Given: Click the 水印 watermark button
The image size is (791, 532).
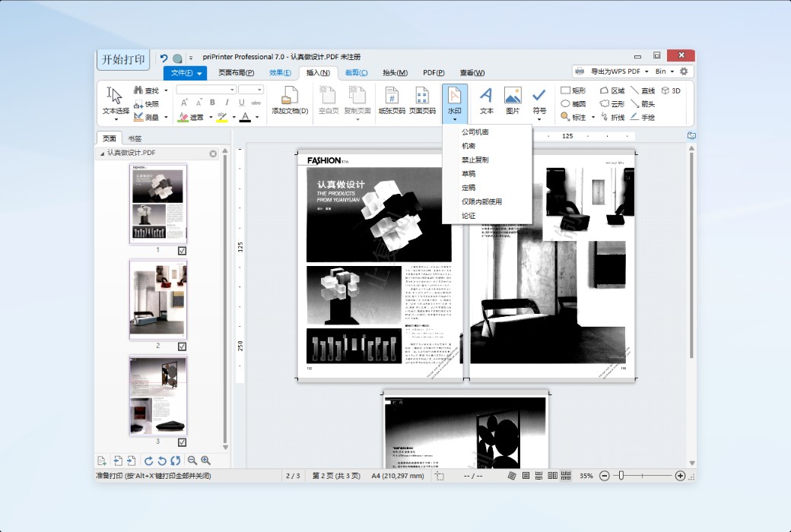Looking at the screenshot, I should tap(455, 103).
